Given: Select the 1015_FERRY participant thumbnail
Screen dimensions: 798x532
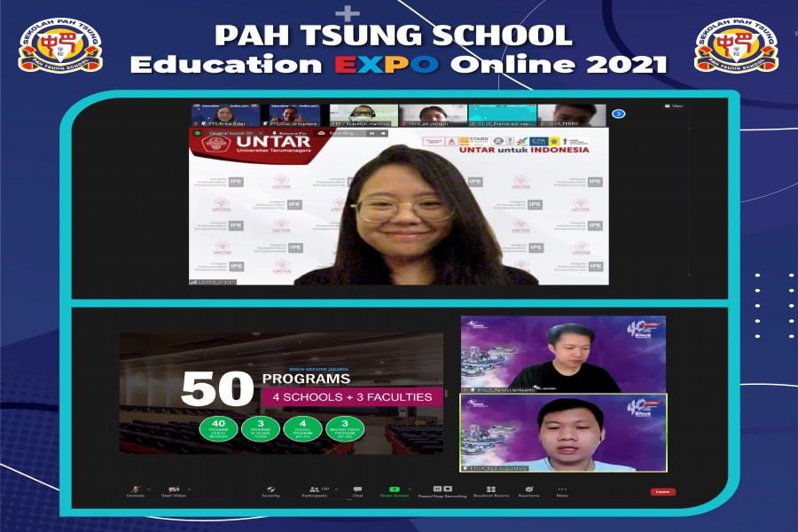Looking at the screenshot, I should (572, 115).
